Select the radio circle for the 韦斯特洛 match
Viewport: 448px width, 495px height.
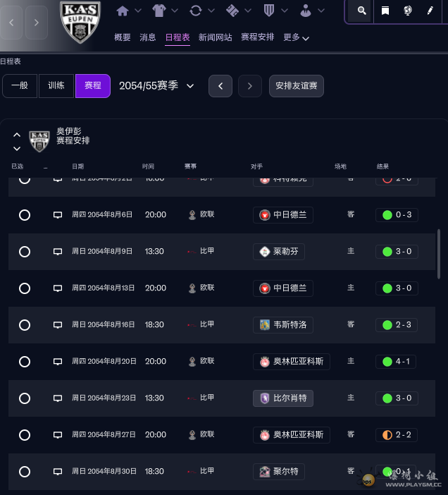coord(25,325)
